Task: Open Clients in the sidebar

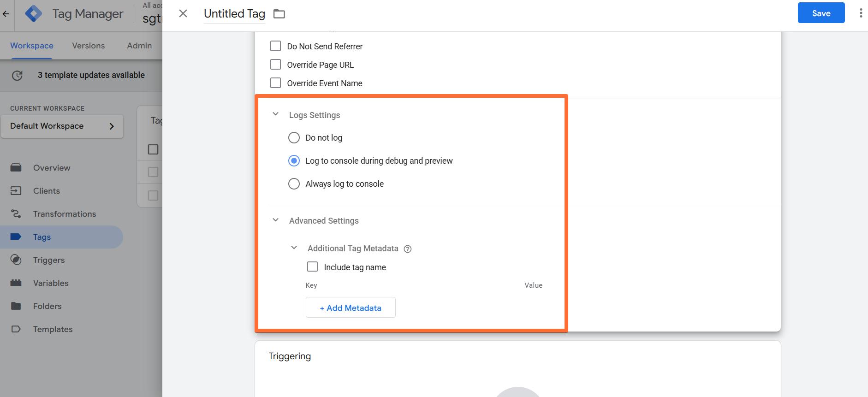Action: pyautogui.click(x=47, y=191)
